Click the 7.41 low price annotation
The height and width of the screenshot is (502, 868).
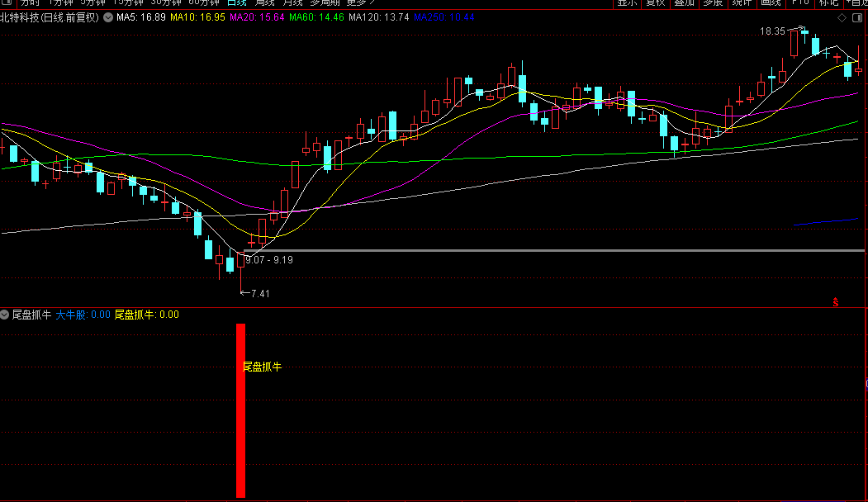[260, 294]
